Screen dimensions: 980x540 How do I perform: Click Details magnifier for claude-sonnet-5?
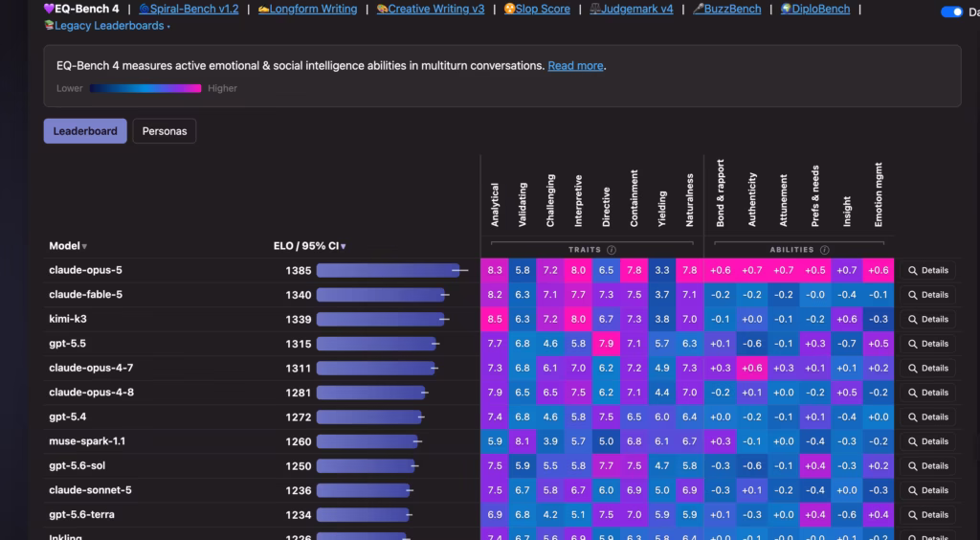point(912,490)
